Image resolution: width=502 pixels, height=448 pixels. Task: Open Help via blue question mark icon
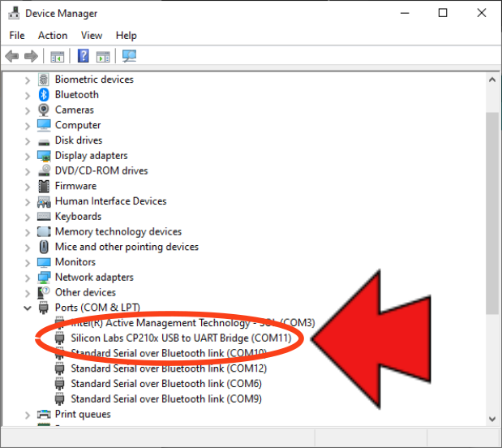tap(83, 56)
